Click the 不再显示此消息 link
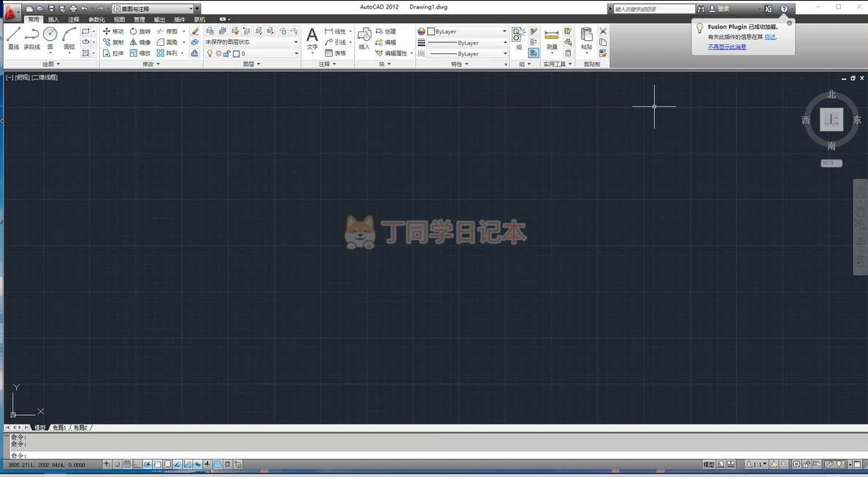868x477 pixels. tap(726, 47)
